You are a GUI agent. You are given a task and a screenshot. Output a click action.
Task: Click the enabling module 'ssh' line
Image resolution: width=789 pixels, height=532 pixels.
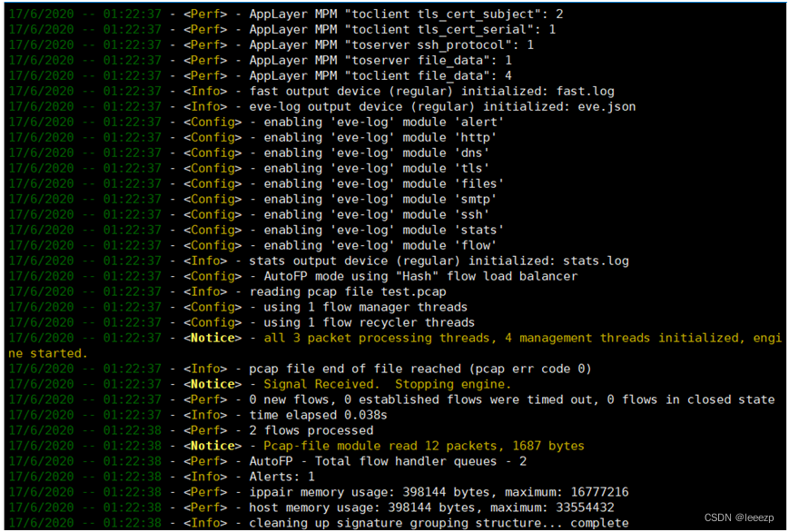249,214
